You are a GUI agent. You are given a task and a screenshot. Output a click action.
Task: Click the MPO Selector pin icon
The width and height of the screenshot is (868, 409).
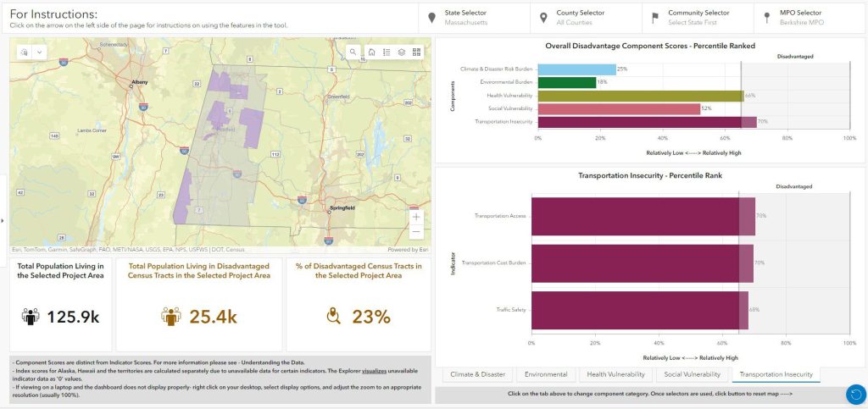click(x=767, y=18)
